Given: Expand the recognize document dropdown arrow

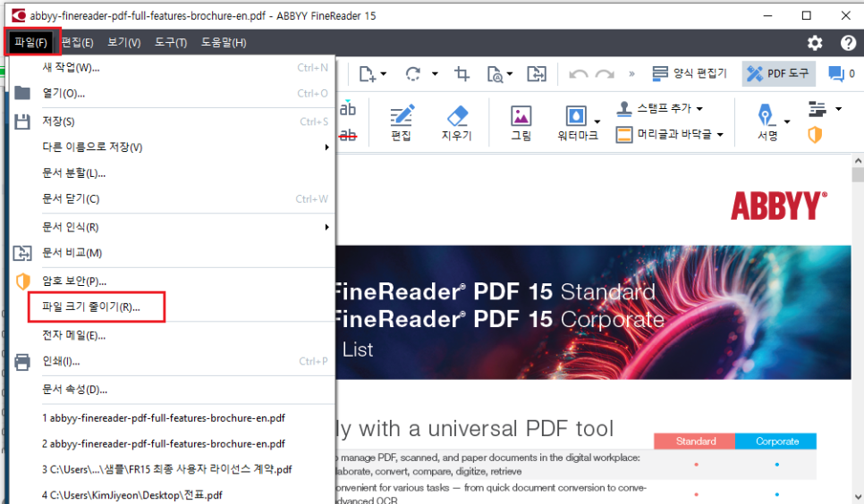Looking at the screenshot, I should 510,73.
